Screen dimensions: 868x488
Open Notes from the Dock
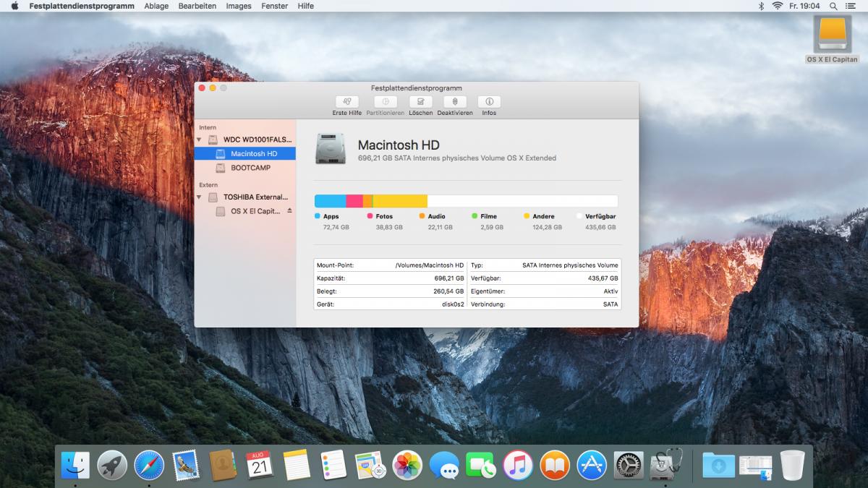pos(297,465)
